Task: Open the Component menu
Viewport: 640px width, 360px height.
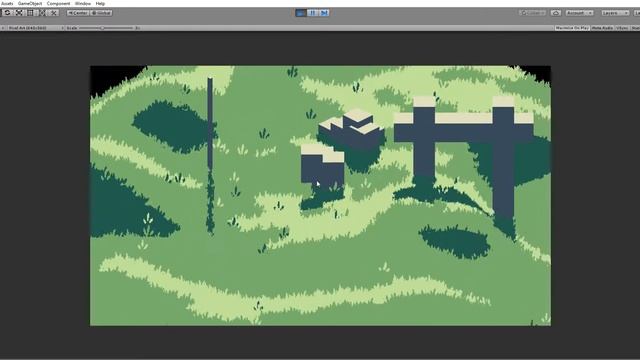Action: pos(58,3)
